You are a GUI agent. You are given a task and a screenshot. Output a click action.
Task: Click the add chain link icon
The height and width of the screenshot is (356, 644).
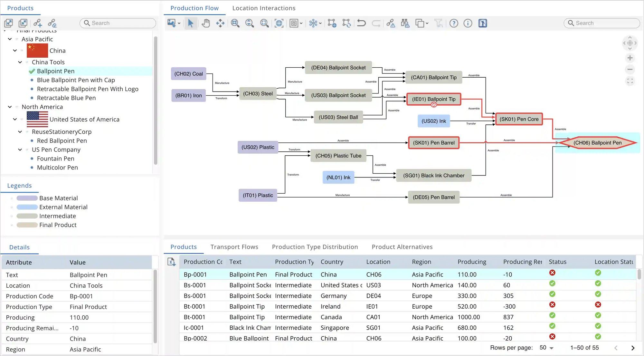38,23
